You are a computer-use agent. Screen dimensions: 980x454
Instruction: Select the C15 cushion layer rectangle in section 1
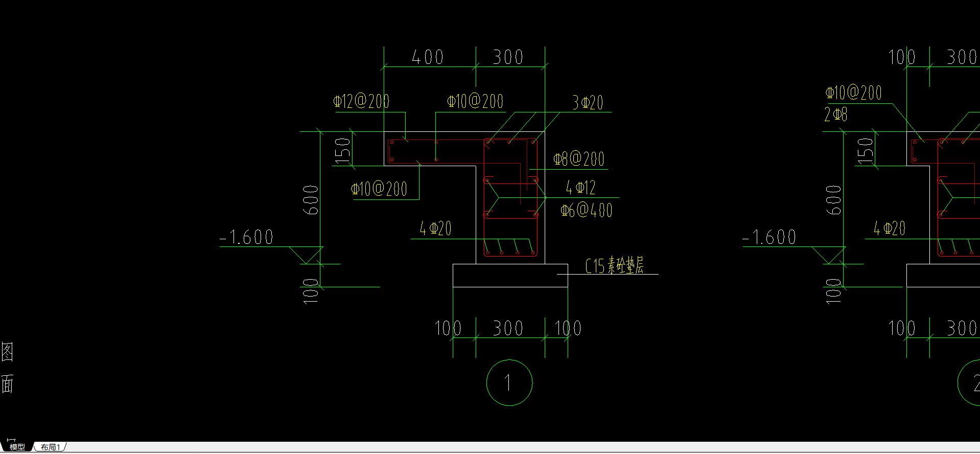[x=510, y=276]
